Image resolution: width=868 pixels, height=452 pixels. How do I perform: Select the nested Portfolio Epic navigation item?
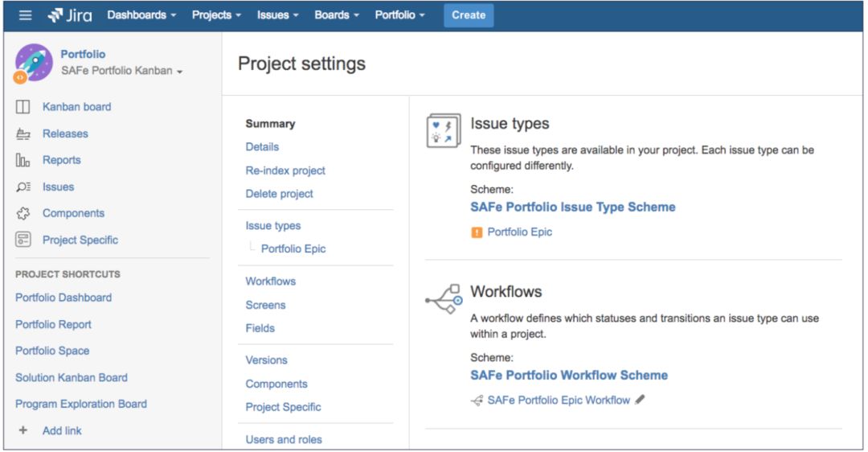(293, 249)
